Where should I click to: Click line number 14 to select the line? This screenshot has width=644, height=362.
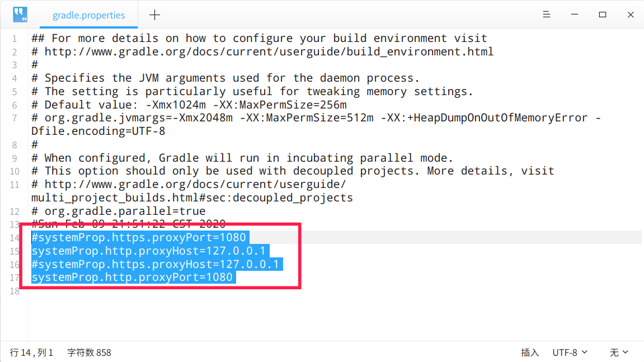15,237
